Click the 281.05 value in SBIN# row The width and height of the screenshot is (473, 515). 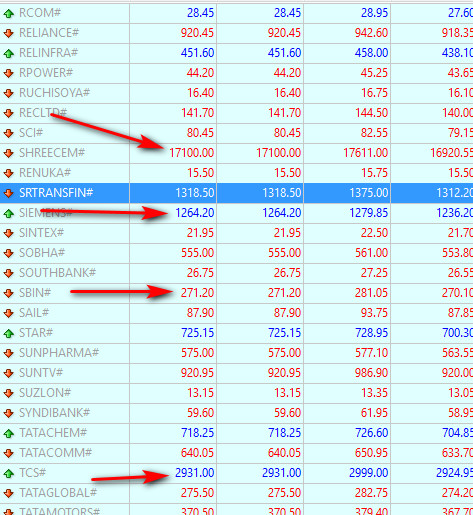pyautogui.click(x=371, y=293)
